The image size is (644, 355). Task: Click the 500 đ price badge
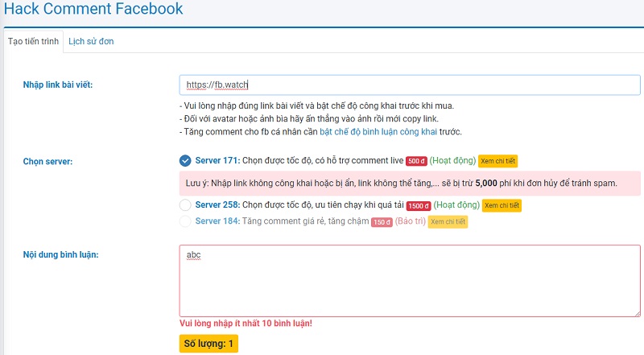416,161
